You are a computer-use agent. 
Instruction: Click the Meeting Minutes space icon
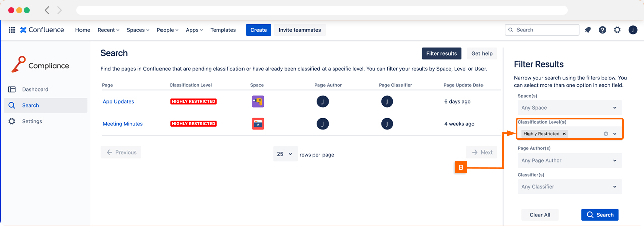(x=258, y=124)
